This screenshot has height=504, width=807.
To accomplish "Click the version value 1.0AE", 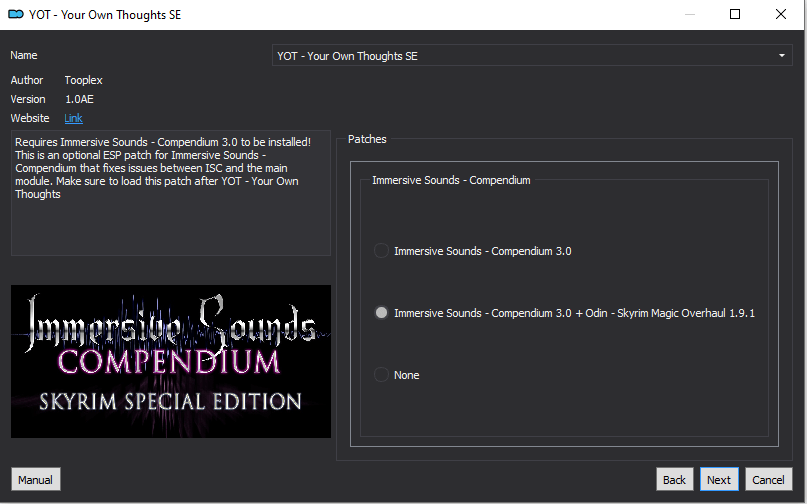I will [79, 99].
